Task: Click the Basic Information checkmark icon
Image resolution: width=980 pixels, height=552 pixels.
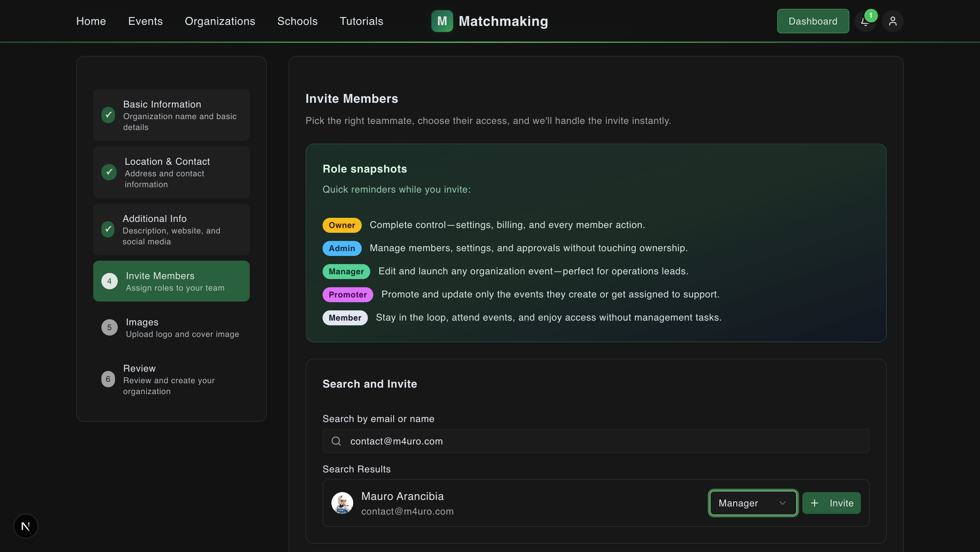Action: [109, 115]
